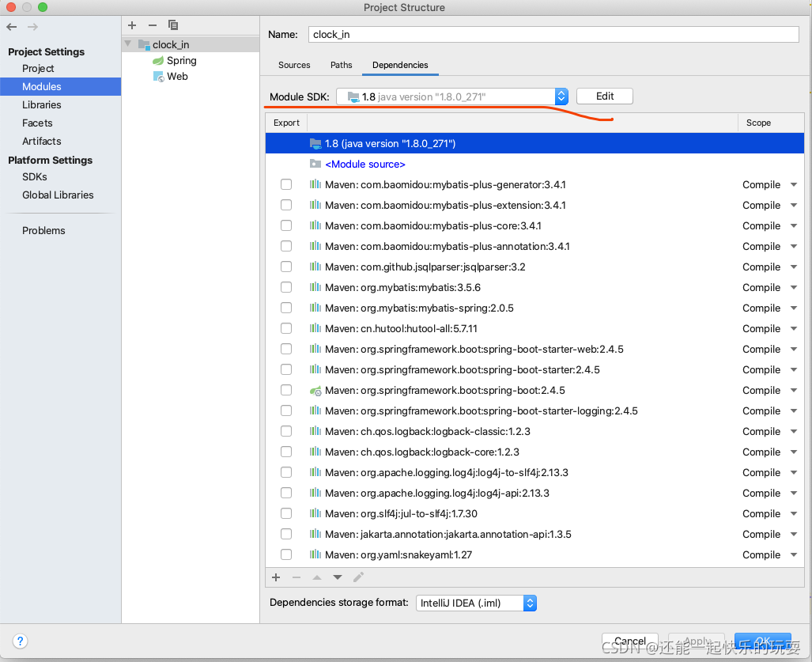Click the spring-boot:2.4.5 library icon
The height and width of the screenshot is (662, 812).
315,391
